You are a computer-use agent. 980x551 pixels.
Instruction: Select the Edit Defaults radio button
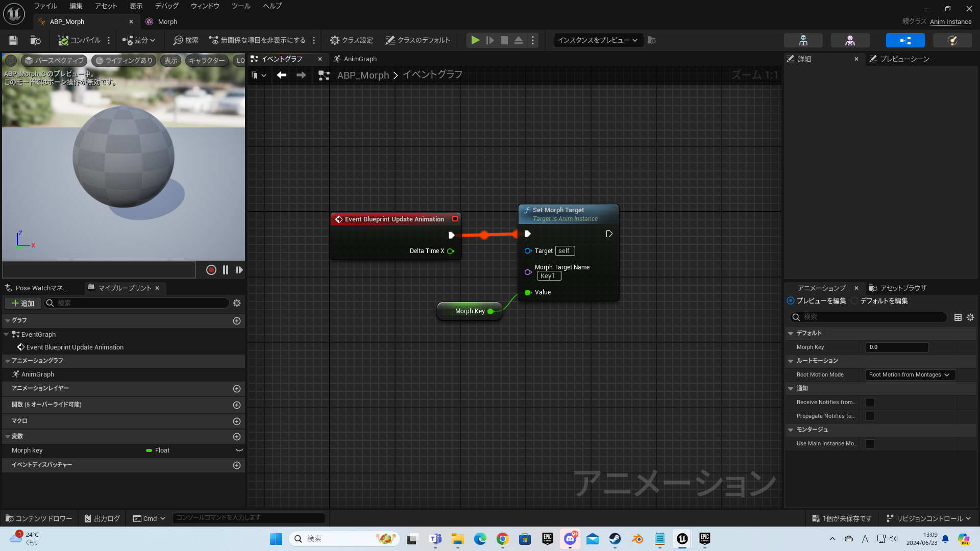855,301
